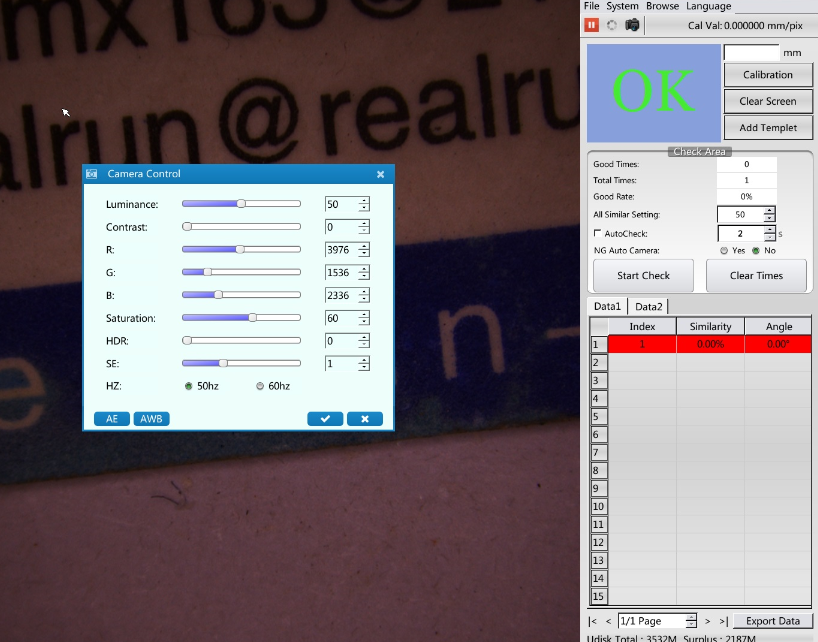Click the R channel slider handle
Image resolution: width=818 pixels, height=642 pixels.
(x=240, y=249)
